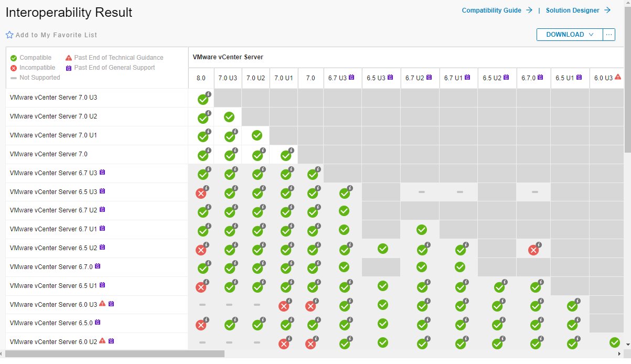Open the three-dots more options menu

click(x=609, y=35)
